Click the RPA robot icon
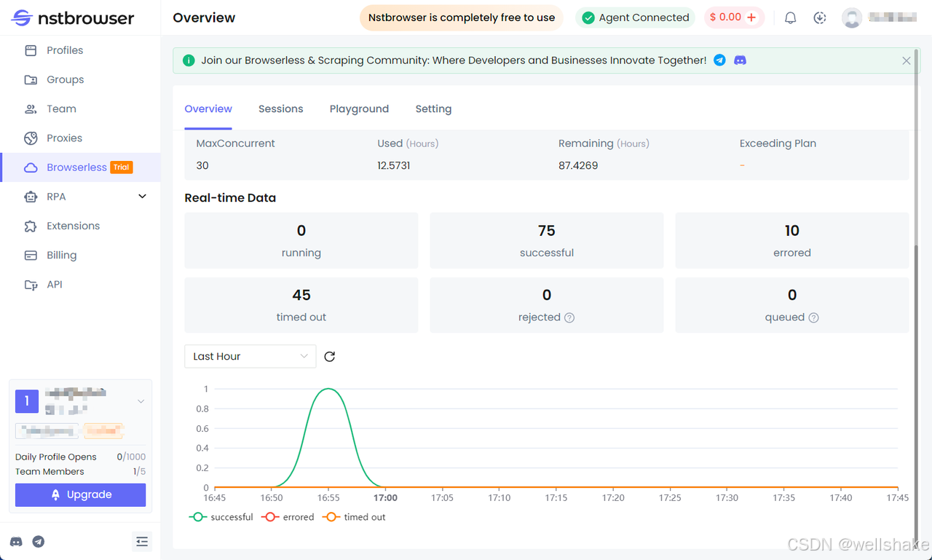The width and height of the screenshot is (932, 560). tap(31, 197)
